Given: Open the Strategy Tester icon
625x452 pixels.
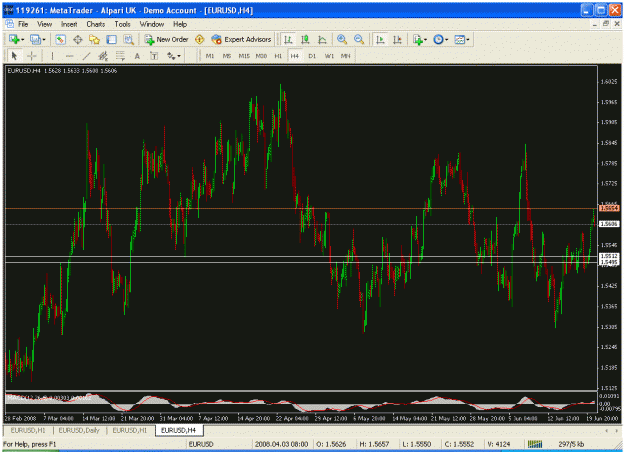Looking at the screenshot, I should pyautogui.click(x=129, y=39).
